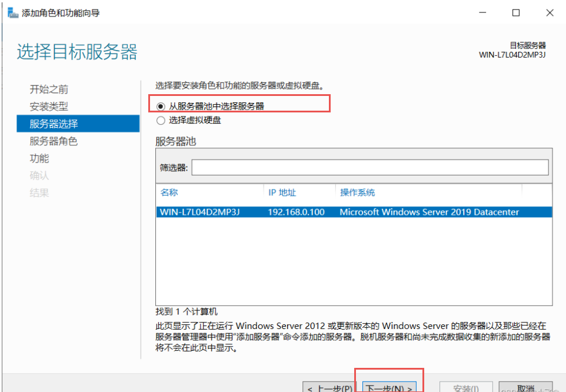Open the 功能 step
This screenshot has height=392, width=566.
pos(39,158)
